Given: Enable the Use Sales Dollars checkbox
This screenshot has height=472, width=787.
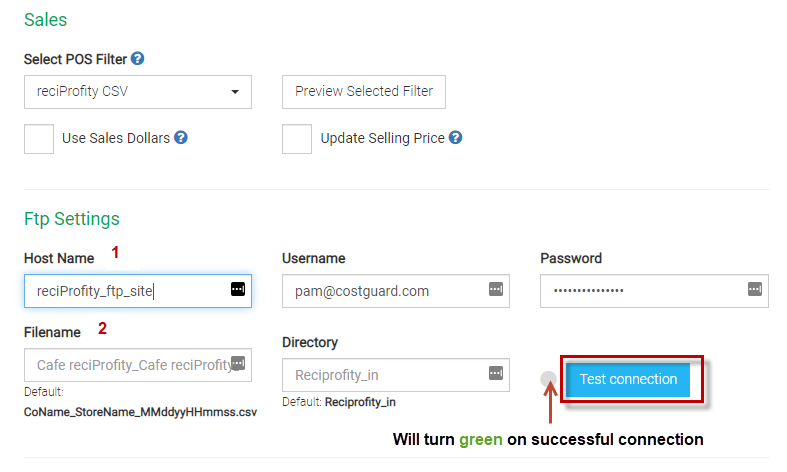Looking at the screenshot, I should coord(39,139).
